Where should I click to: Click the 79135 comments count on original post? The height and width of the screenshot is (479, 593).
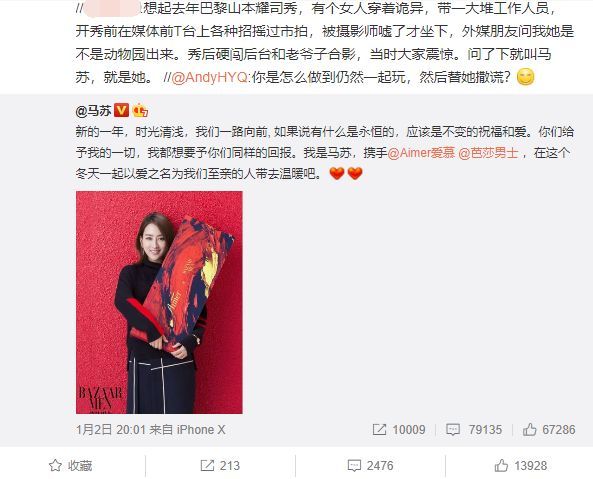[x=485, y=430]
